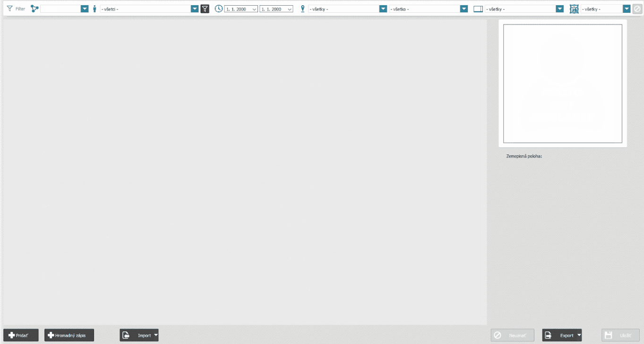Click the Hromadný zápis button
644x344 pixels.
[69, 335]
